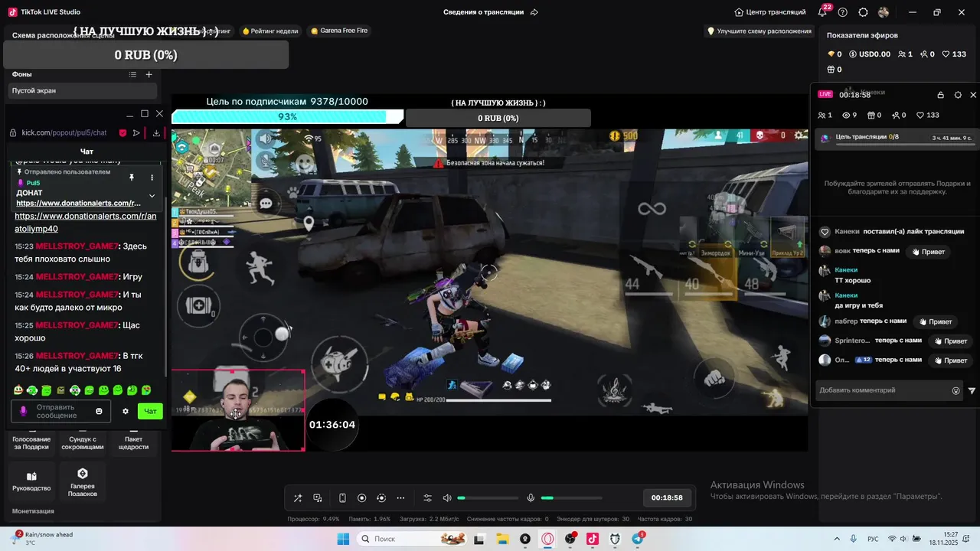Lock the live chat panel padlock icon
Viewport: 980px width, 551px height.
pos(940,95)
